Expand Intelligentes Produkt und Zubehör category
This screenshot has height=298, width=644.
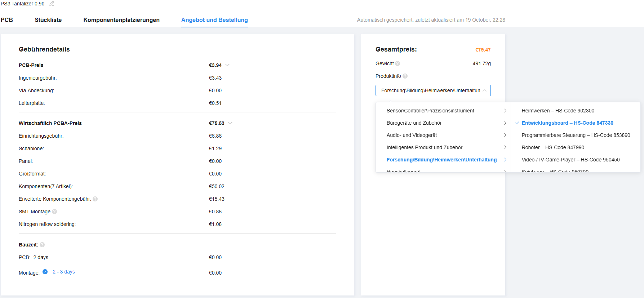[424, 147]
